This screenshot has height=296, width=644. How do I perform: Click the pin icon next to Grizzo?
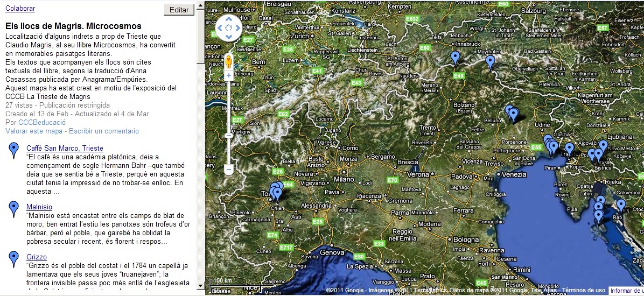pos(15,259)
